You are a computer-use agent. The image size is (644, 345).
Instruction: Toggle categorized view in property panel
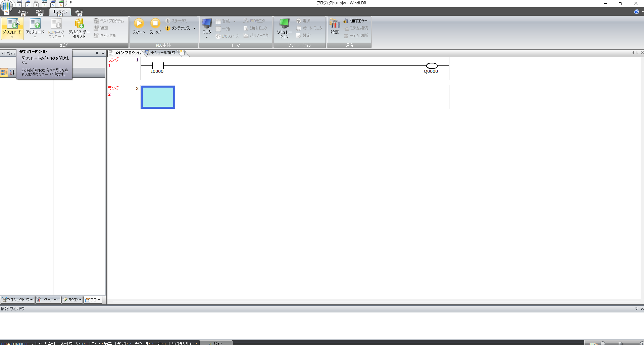coord(4,72)
